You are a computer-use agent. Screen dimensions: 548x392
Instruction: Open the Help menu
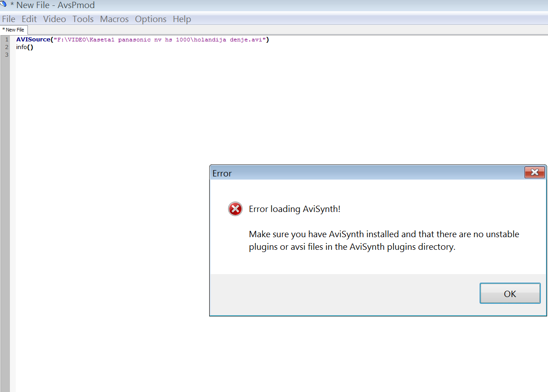[x=182, y=19]
